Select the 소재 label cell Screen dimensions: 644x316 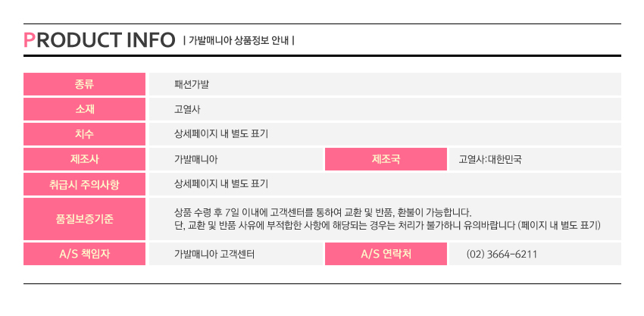[x=84, y=109]
